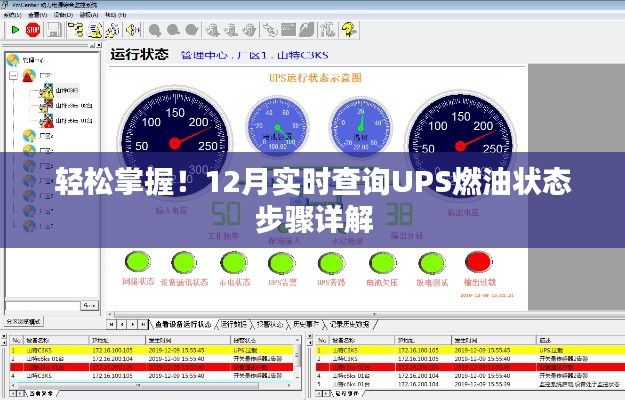Viewport: 625px width, 400px height.
Task: Click the 输出过载 red indicator light
Action: pos(479,262)
